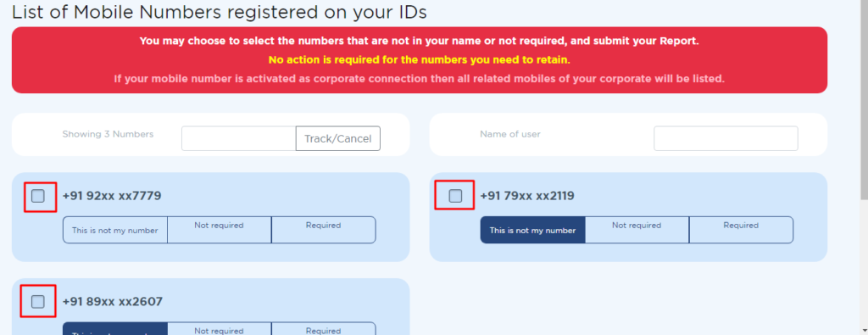Click the 'Showing 3 Numbers' text
The height and width of the screenshot is (335, 868).
click(108, 134)
